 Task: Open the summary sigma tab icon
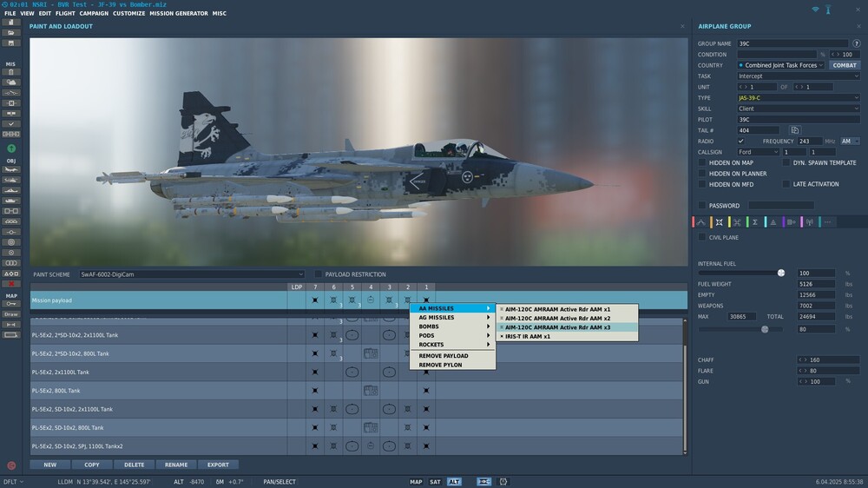[x=755, y=222]
